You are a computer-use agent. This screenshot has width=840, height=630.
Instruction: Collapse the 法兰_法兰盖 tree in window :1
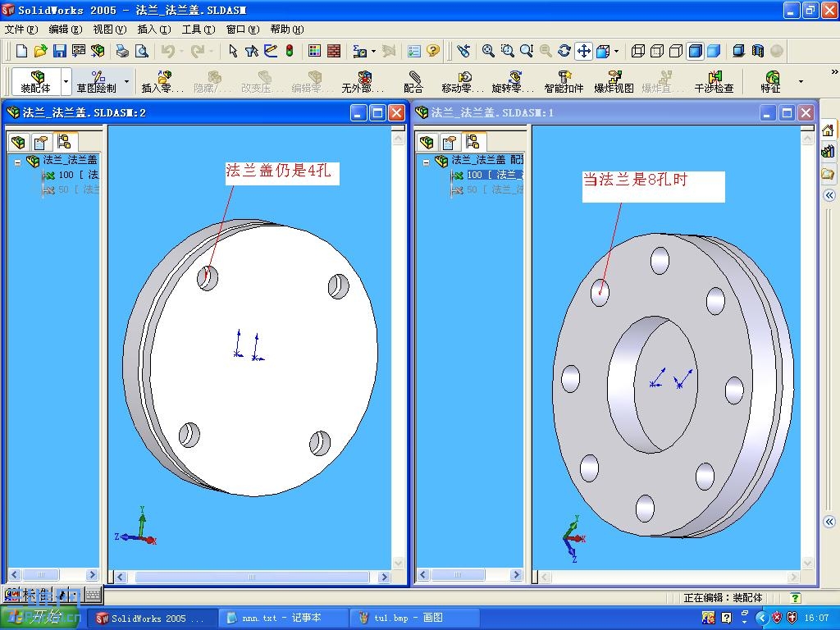(x=427, y=162)
